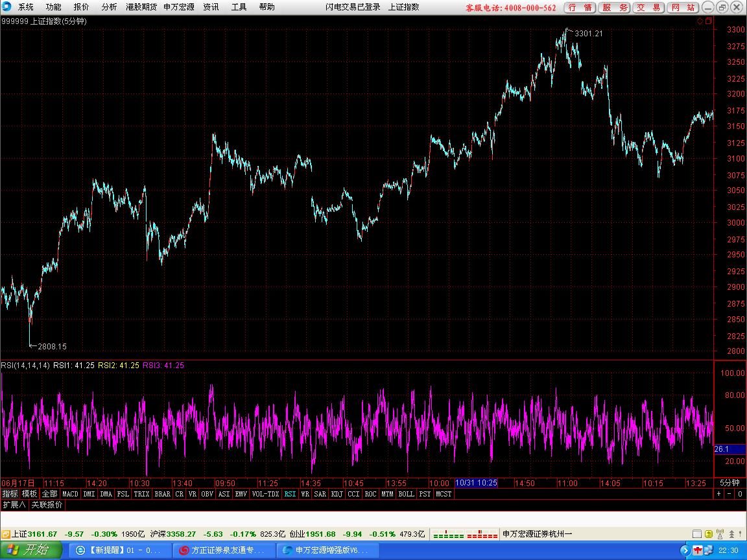Click the plus zoom button under the RSI panel
The height and width of the screenshot is (560, 747).
[x=719, y=494]
